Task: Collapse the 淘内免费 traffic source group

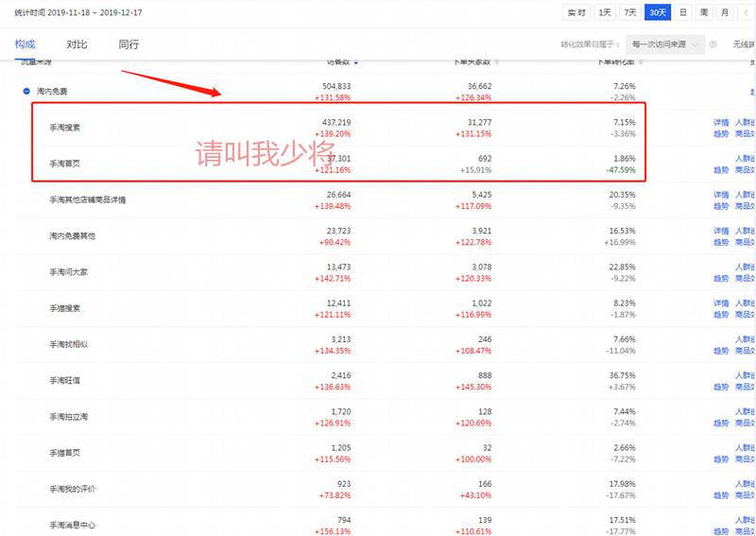Action: (26, 92)
